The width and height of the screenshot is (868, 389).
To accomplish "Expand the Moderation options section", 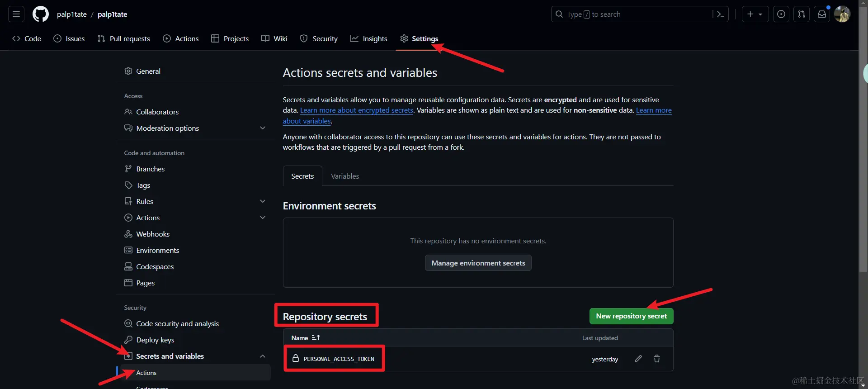I will click(x=263, y=128).
